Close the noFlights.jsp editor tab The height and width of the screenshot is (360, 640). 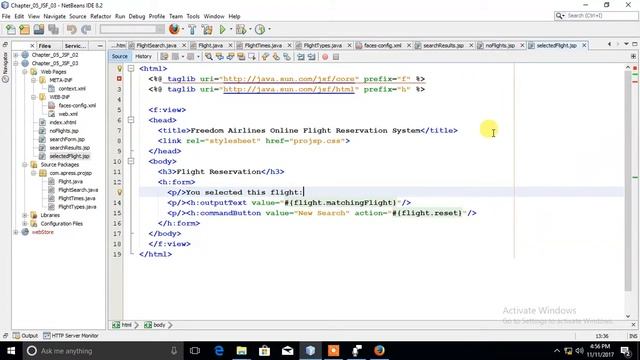click(x=522, y=45)
